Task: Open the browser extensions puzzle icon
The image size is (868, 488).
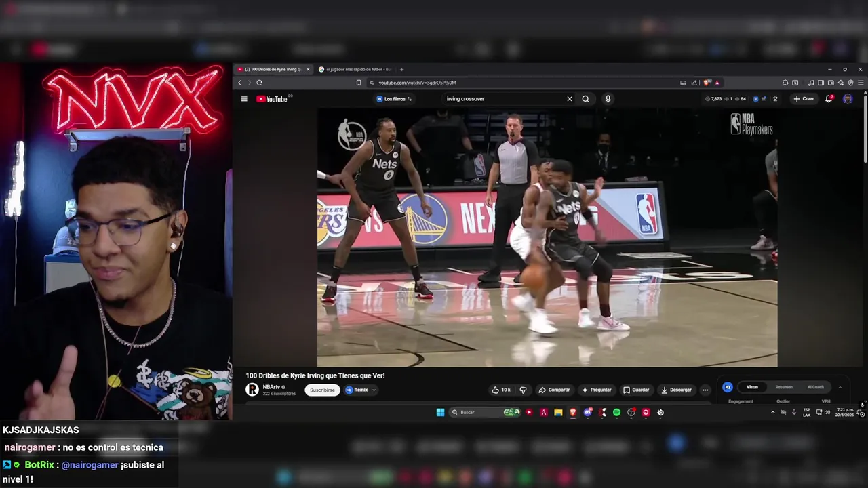Action: coord(785,83)
